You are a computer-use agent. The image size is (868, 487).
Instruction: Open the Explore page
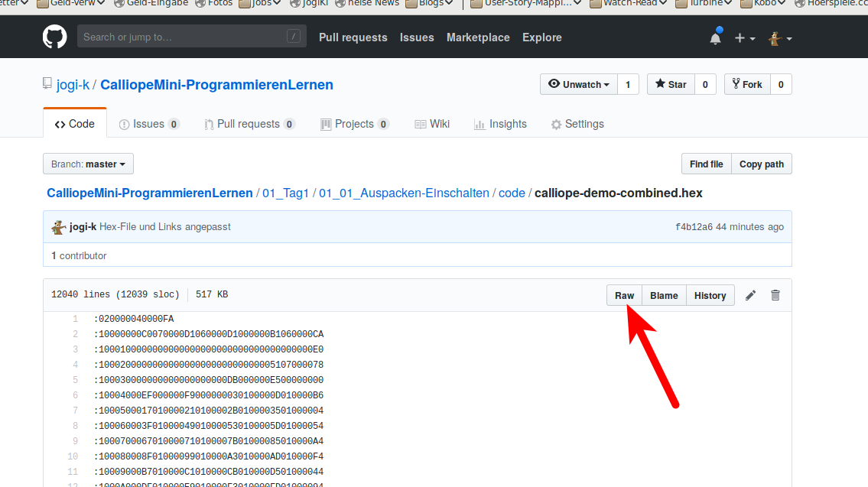click(542, 37)
